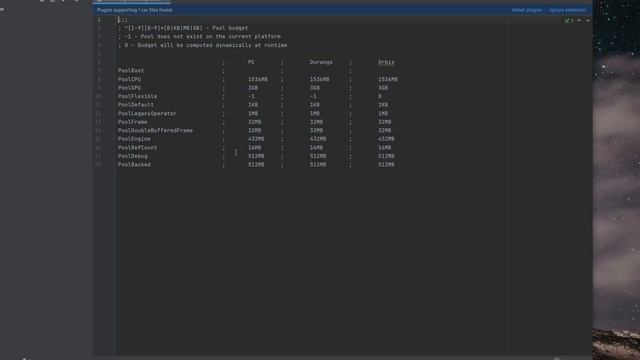Image resolution: width=640 pixels, height=360 pixels.
Task: Click PoolDebug's 512MB value under Durango
Action: [318, 156]
